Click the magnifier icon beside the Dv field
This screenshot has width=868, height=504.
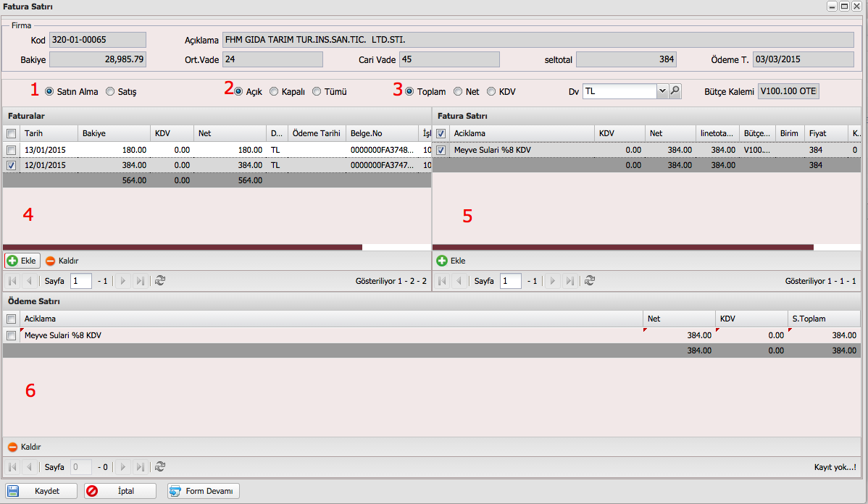(675, 91)
